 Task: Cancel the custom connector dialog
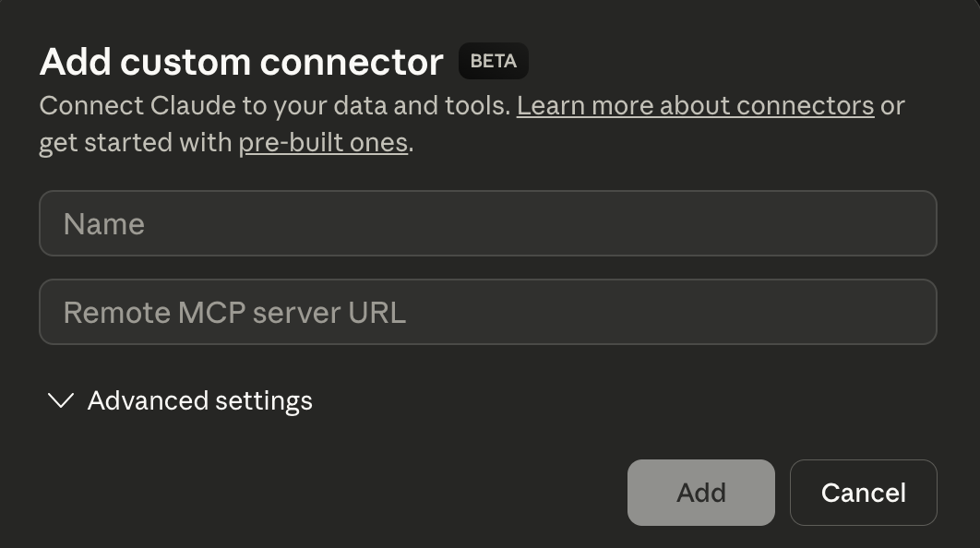click(x=863, y=493)
